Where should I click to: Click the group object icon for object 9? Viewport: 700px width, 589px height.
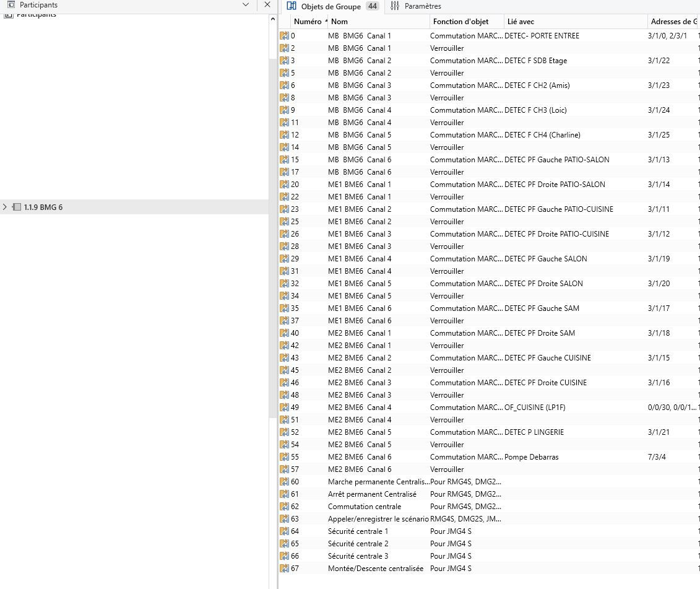(x=284, y=110)
